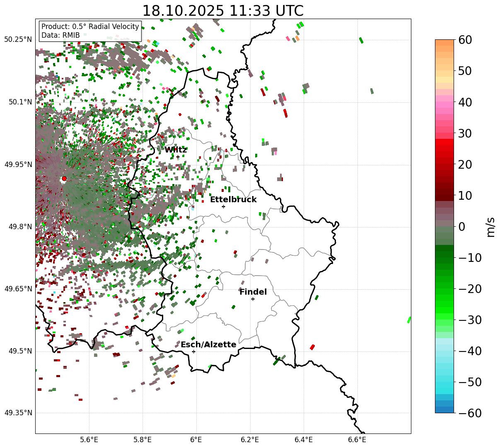The width and height of the screenshot is (500, 448).
Task: Click the 6.6°E longitude label
Action: pyautogui.click(x=357, y=439)
